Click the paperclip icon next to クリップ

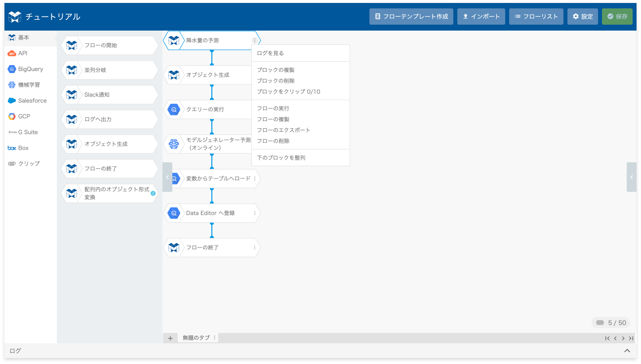tap(12, 163)
